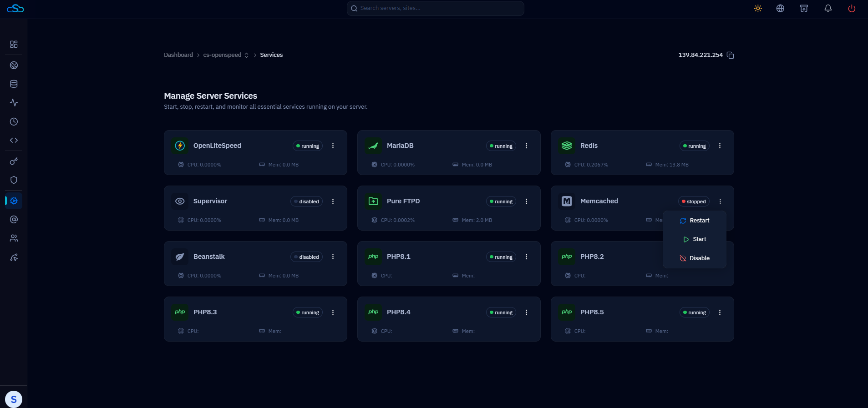Focus the 'Search servers, sites...' field
This screenshot has height=408, width=868.
436,8
